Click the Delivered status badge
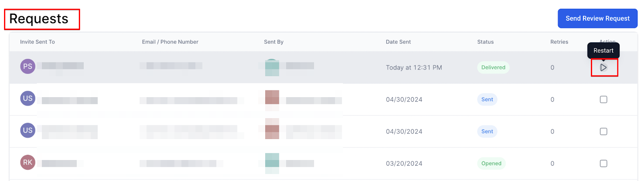 [x=493, y=67]
